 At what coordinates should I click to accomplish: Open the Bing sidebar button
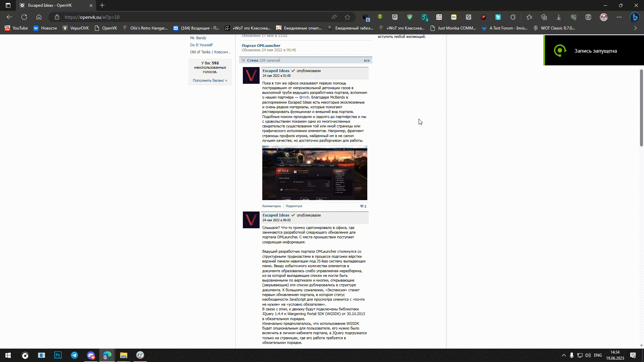(634, 17)
